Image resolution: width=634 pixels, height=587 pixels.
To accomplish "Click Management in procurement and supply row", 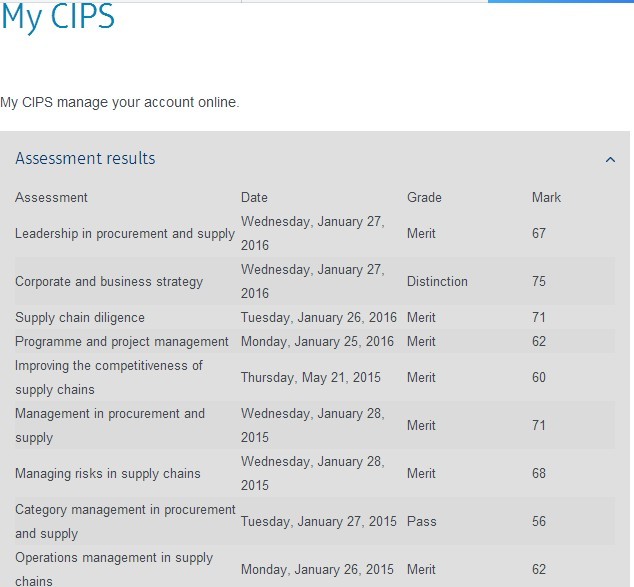I will pos(315,425).
